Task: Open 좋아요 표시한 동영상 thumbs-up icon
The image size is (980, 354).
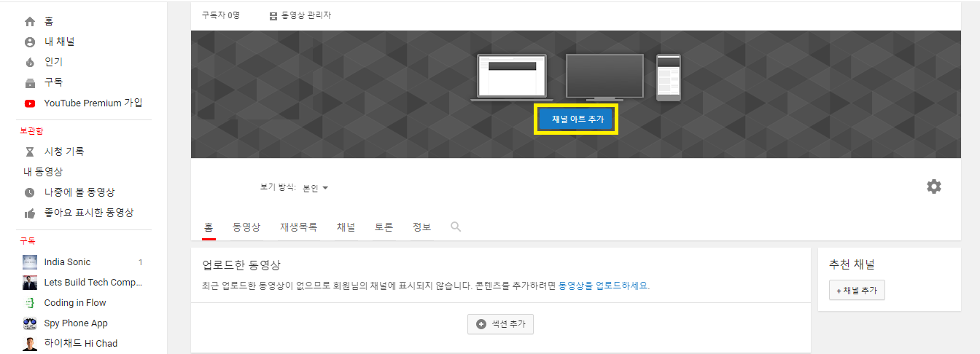Action: point(29,213)
